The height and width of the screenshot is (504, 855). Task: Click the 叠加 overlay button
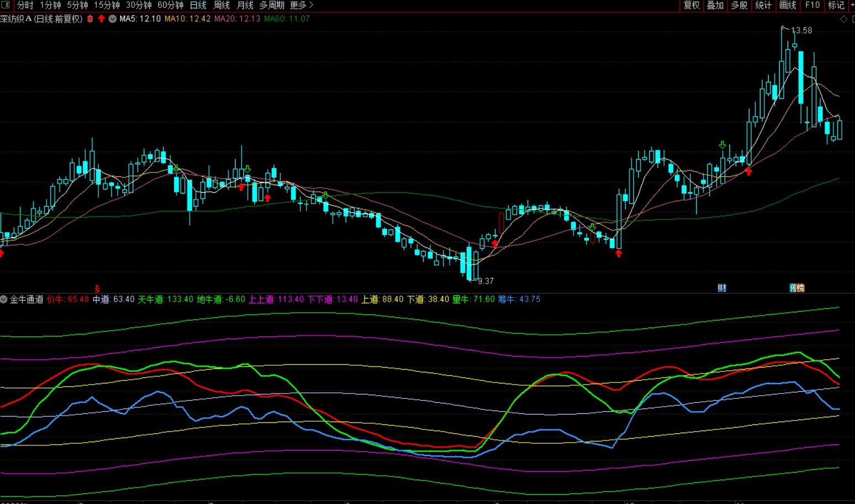pyautogui.click(x=716, y=5)
